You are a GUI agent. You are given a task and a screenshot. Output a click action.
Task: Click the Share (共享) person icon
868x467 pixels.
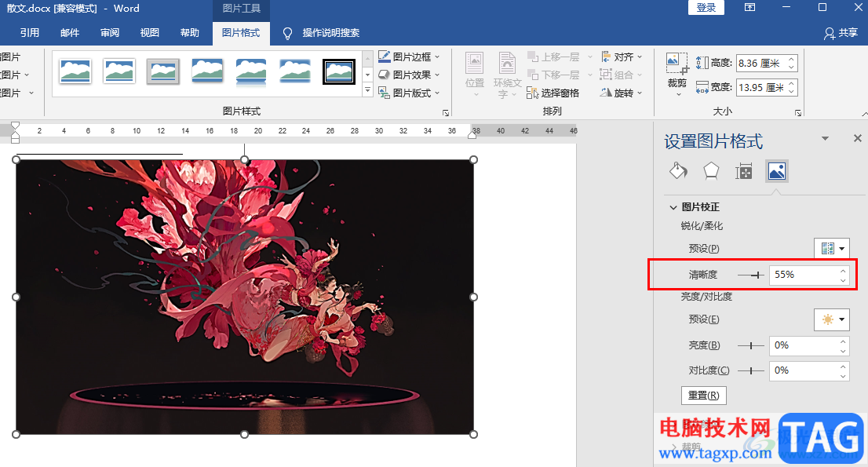click(x=830, y=33)
